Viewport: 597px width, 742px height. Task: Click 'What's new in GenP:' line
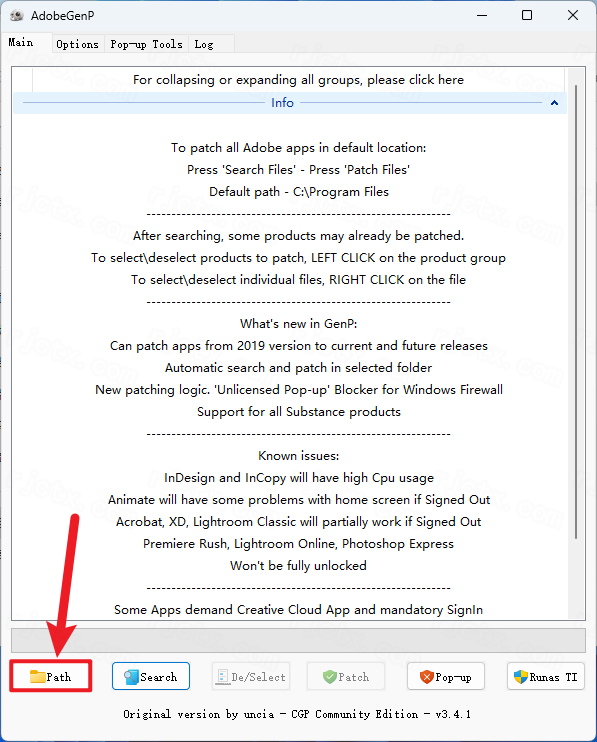click(298, 324)
